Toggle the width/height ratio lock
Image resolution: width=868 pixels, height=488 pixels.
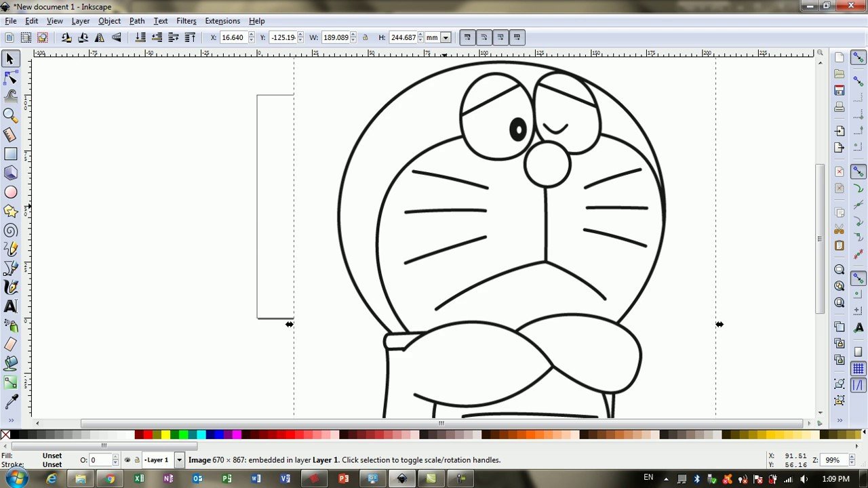(366, 38)
